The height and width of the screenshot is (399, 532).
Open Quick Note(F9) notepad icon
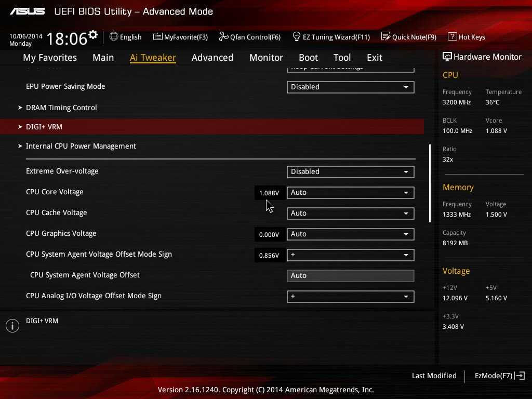tap(385, 37)
